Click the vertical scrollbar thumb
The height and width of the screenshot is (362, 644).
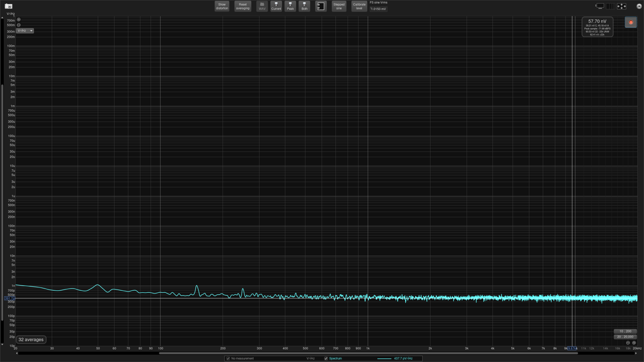pos(2,203)
